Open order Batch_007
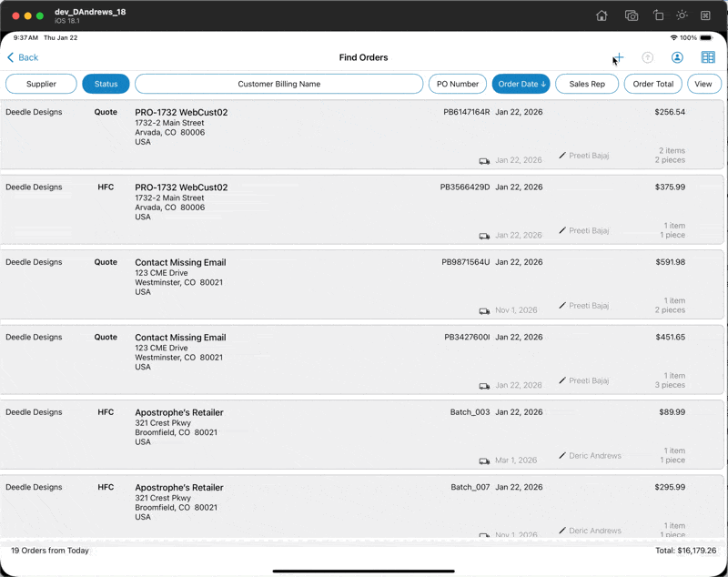 tap(361, 507)
